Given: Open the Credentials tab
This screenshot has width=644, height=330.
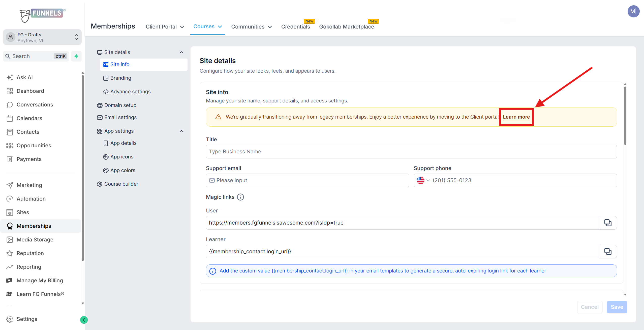Looking at the screenshot, I should point(295,27).
